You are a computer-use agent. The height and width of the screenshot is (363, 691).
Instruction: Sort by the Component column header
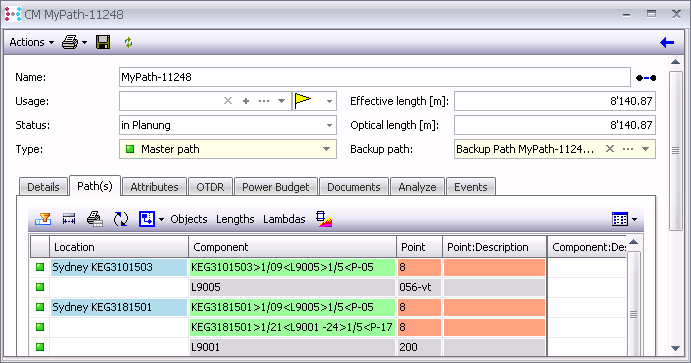click(x=292, y=247)
